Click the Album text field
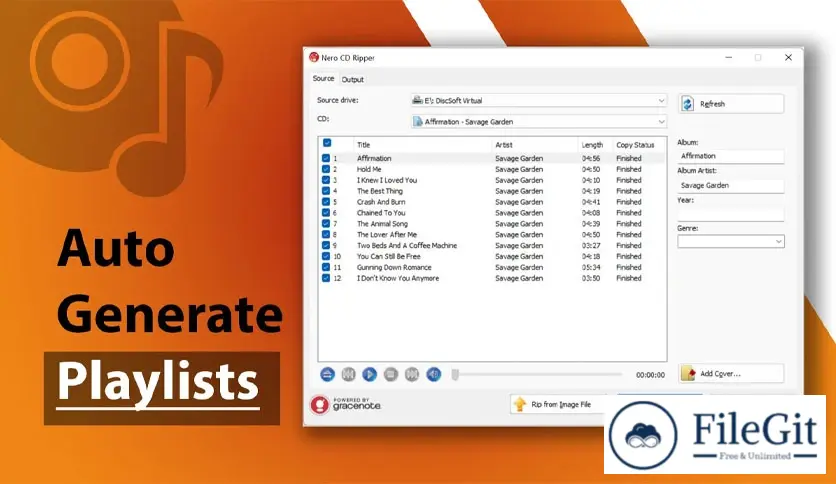 [730, 156]
